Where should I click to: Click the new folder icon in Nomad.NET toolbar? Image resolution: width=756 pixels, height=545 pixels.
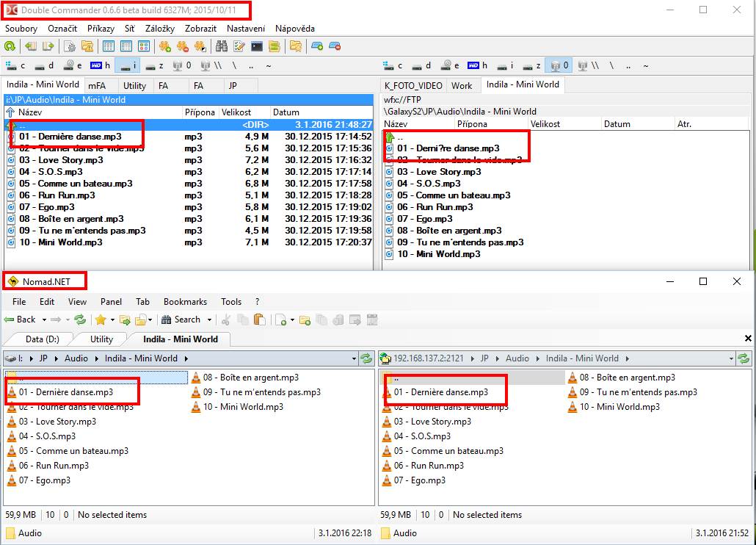tap(304, 320)
